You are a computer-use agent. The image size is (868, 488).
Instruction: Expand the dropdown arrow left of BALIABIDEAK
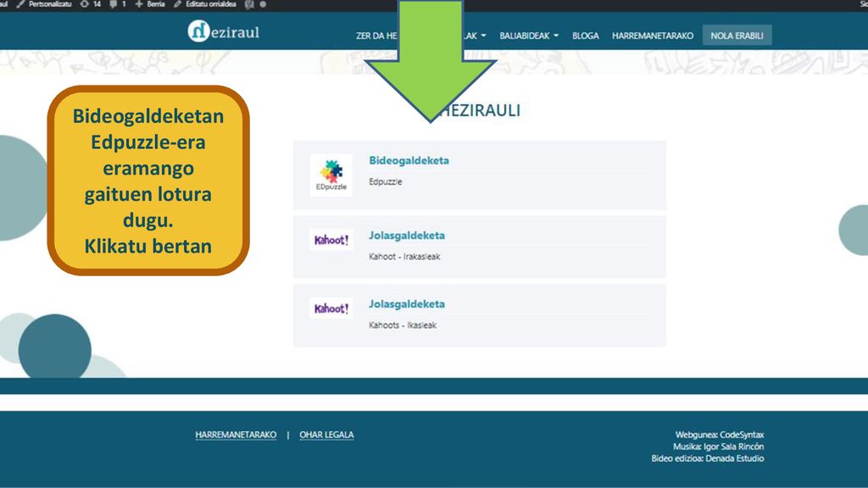pyautogui.click(x=483, y=36)
